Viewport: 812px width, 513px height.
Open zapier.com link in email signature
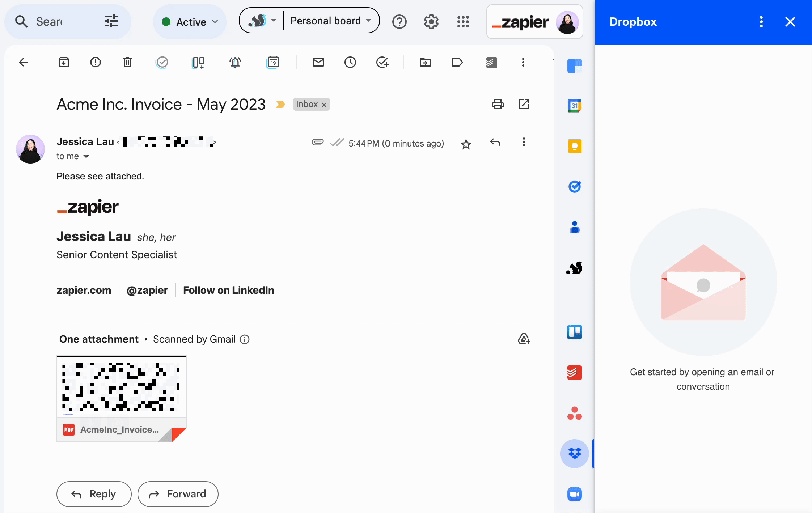coord(84,289)
